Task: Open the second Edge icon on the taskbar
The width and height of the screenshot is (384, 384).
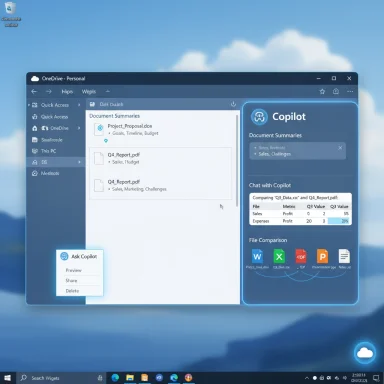Action: pos(174,378)
